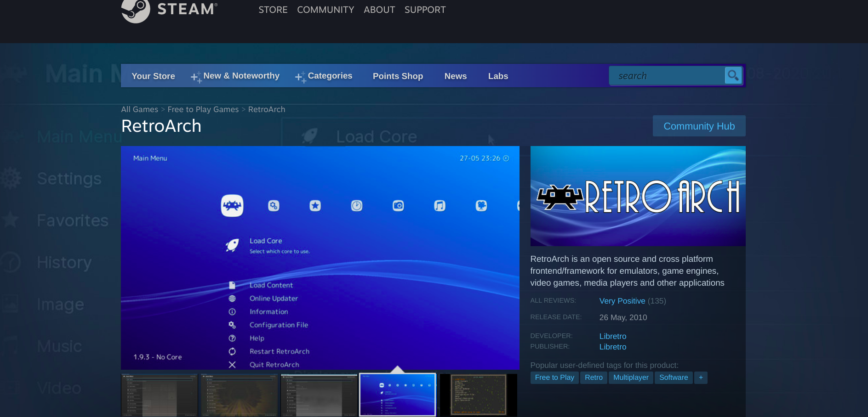Open the Libretro publisher link
Screen dimensions: 868x417
(x=613, y=347)
